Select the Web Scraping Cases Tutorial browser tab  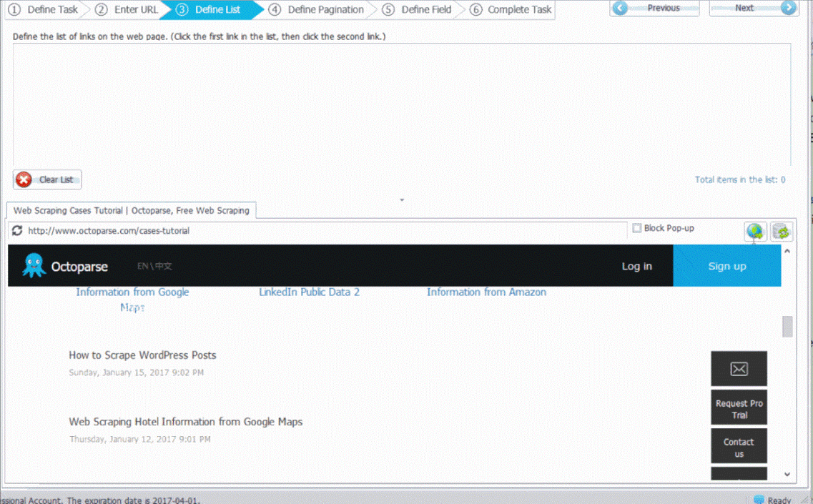pos(131,210)
